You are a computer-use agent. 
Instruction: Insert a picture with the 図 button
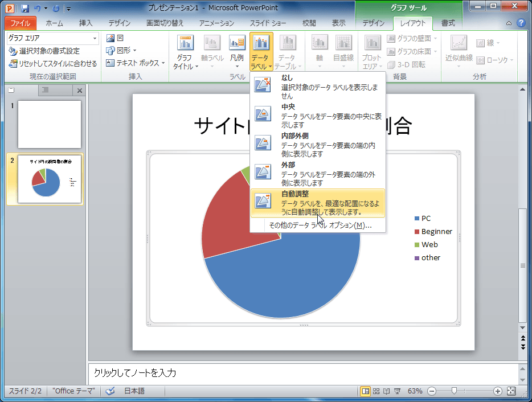coord(114,38)
